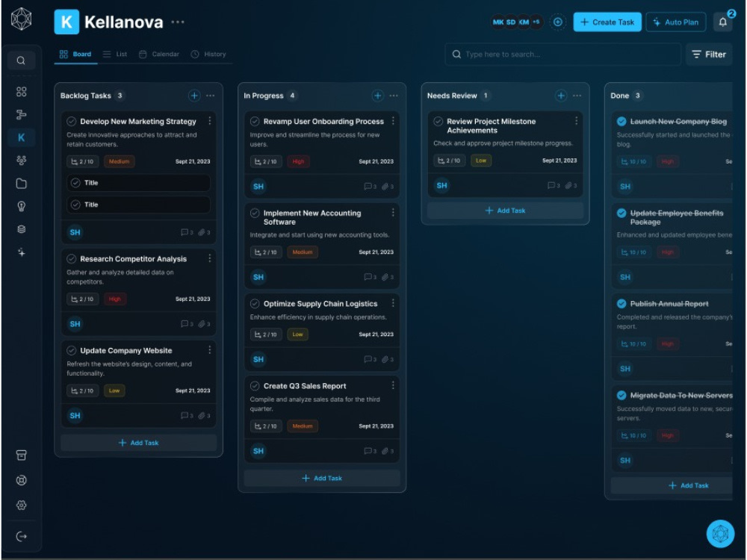Click first Title subtask on Marketing Strategy card
The width and height of the screenshot is (747, 560).
tap(139, 183)
